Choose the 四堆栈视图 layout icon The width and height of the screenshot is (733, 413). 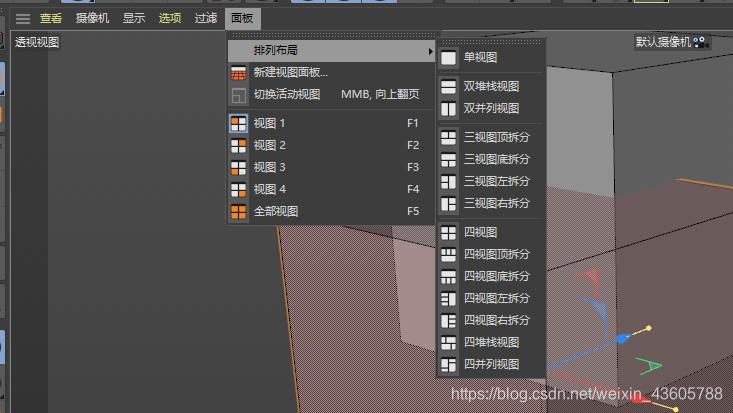(448, 343)
